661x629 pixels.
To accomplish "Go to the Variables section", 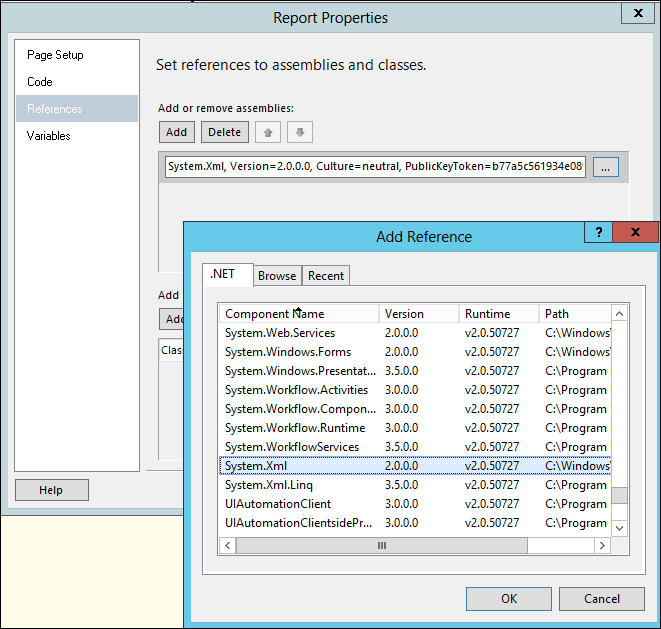I will [49, 136].
